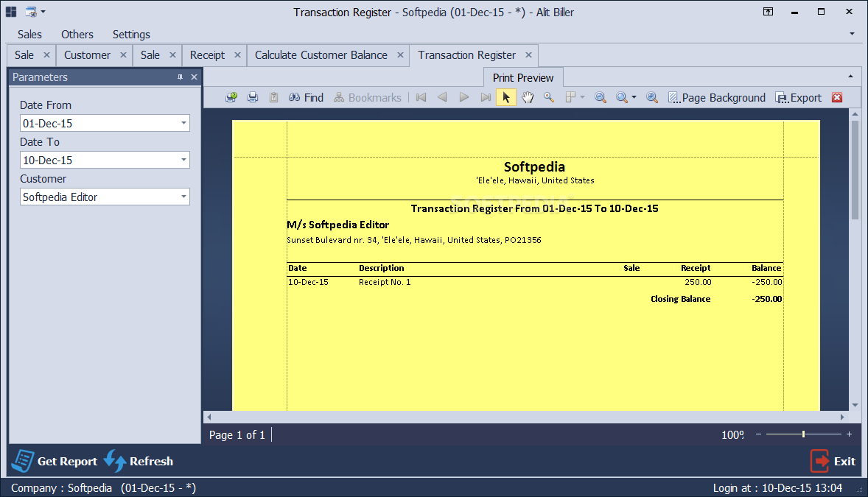
Task: Click the Export button
Action: click(798, 97)
